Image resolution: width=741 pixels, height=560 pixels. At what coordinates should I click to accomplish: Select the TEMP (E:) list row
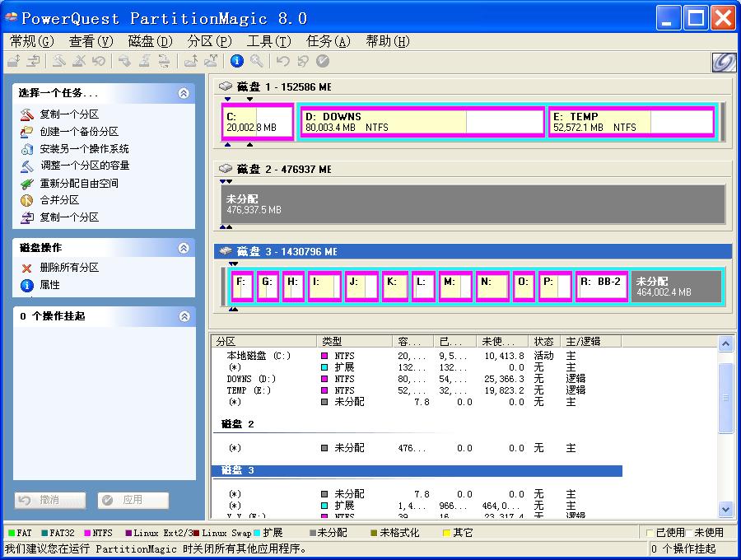pyautogui.click(x=416, y=390)
